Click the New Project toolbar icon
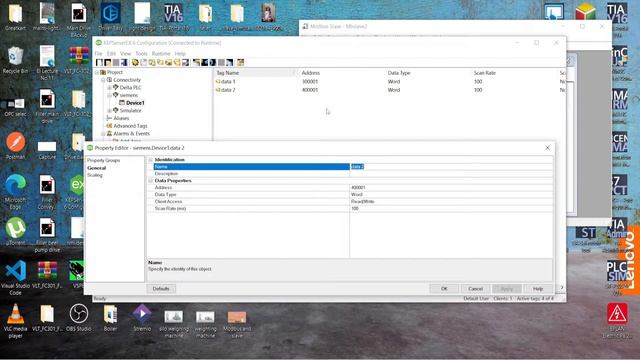Viewport: 640px width, 360px height. (99, 62)
